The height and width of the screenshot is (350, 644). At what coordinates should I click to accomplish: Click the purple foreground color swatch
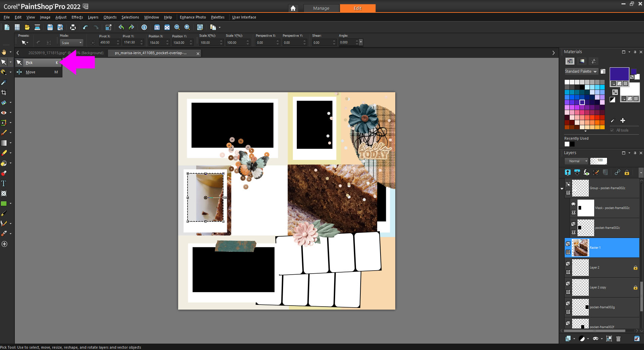tap(619, 74)
